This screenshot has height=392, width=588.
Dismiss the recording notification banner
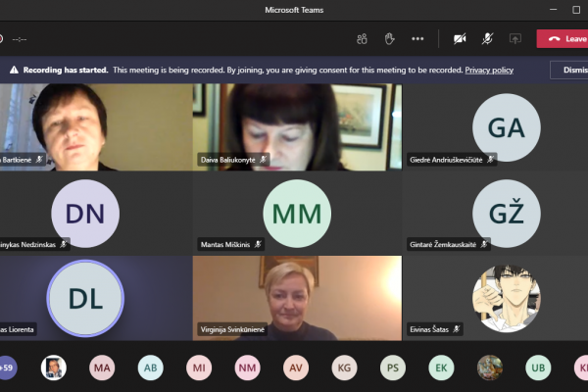click(569, 70)
